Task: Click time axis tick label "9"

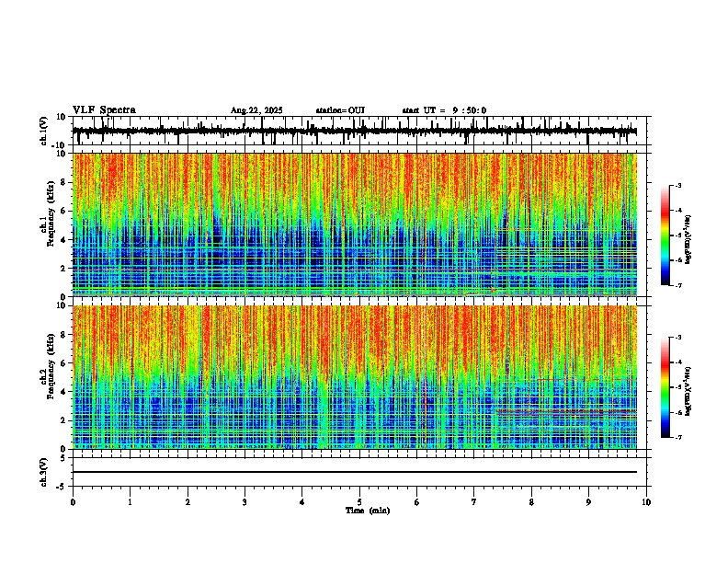Action: pyautogui.click(x=588, y=501)
